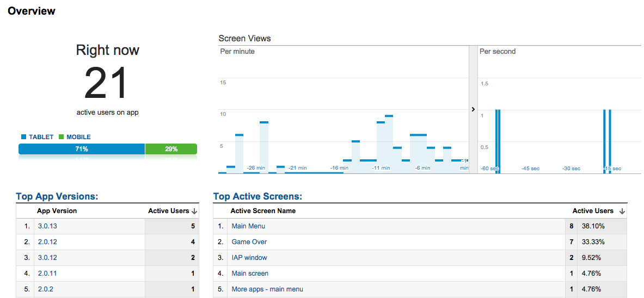This screenshot has width=644, height=298.
Task: Open More apps - main menu link
Action: coord(267,289)
